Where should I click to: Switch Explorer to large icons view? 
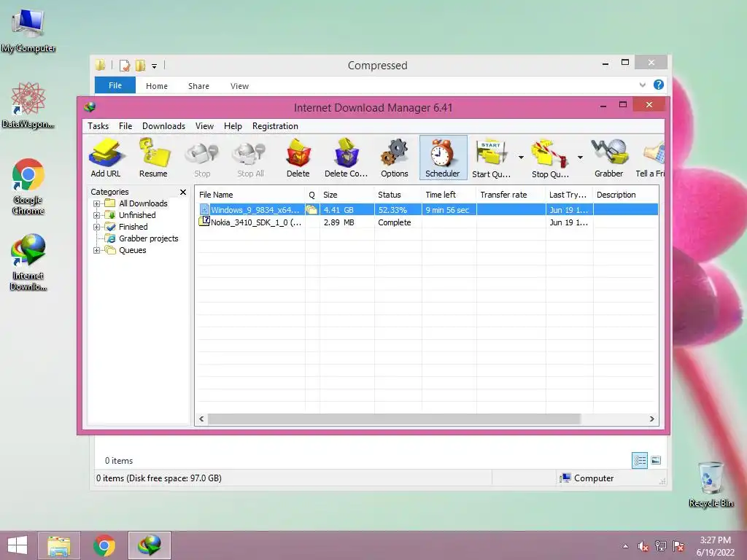coord(656,461)
